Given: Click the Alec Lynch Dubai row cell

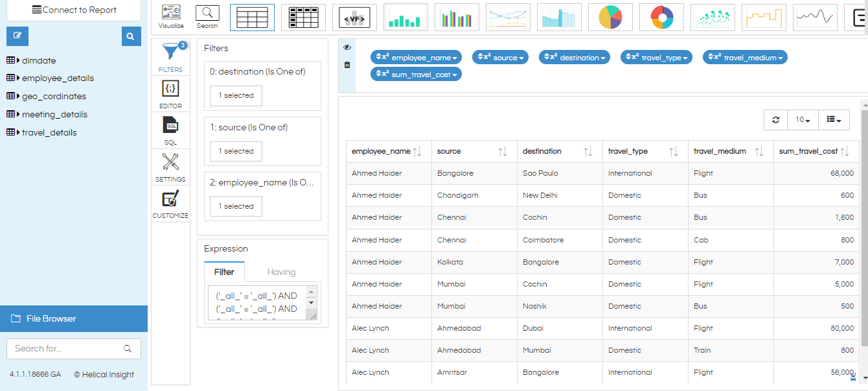Looking at the screenshot, I should point(560,328).
